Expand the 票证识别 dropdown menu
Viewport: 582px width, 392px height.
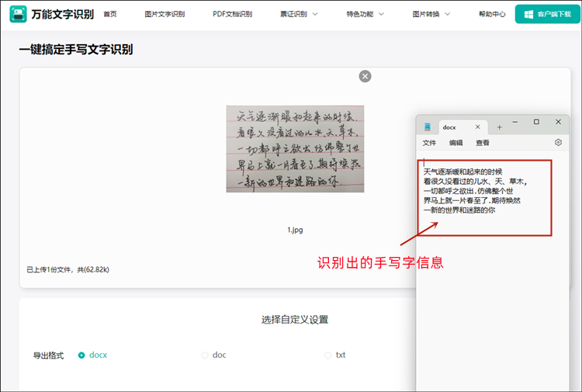pyautogui.click(x=299, y=14)
